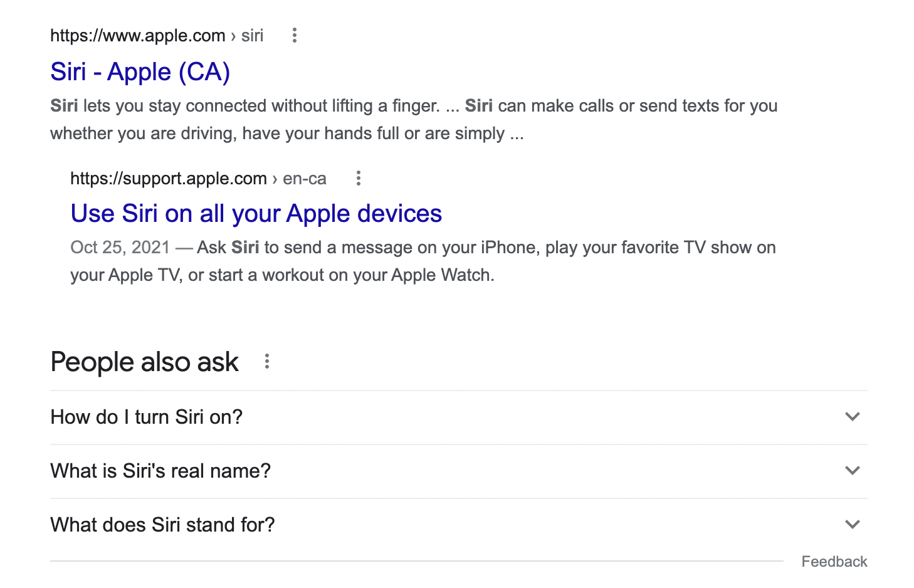Image resolution: width=914 pixels, height=588 pixels.
Task: Click the snippet starting Siri lets you stay connected
Action: coord(414,120)
